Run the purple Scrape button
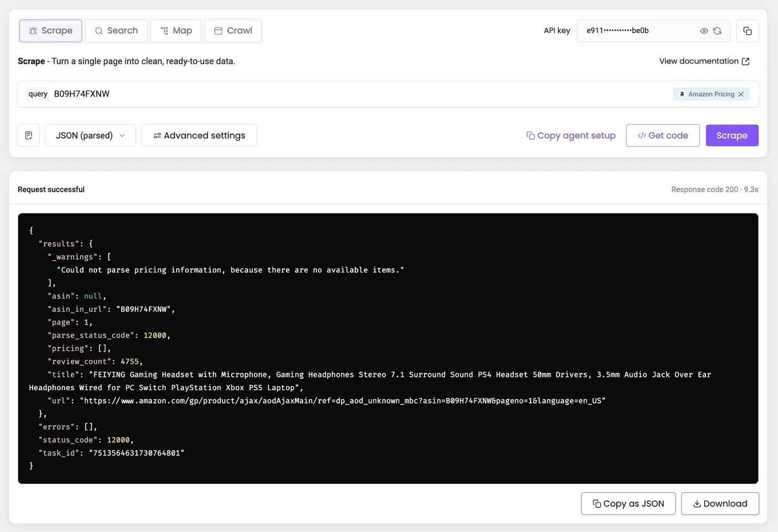This screenshot has width=778, height=532. point(732,136)
